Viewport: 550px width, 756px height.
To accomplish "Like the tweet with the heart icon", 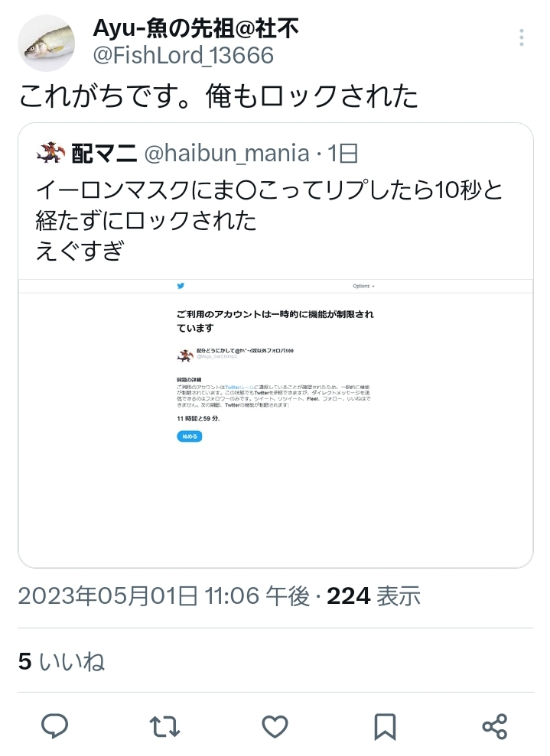I will click(x=275, y=727).
